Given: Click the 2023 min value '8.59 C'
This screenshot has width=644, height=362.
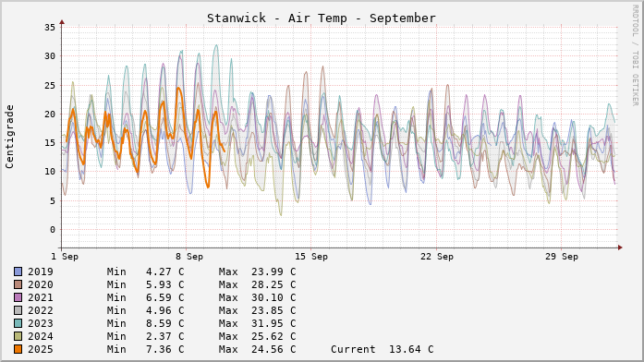Looking at the screenshot, I should pos(165,323).
